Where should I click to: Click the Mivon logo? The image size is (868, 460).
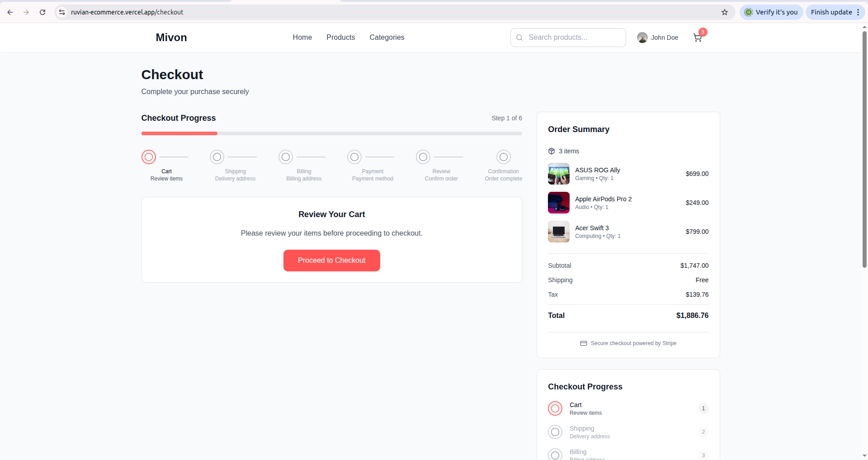coord(171,38)
